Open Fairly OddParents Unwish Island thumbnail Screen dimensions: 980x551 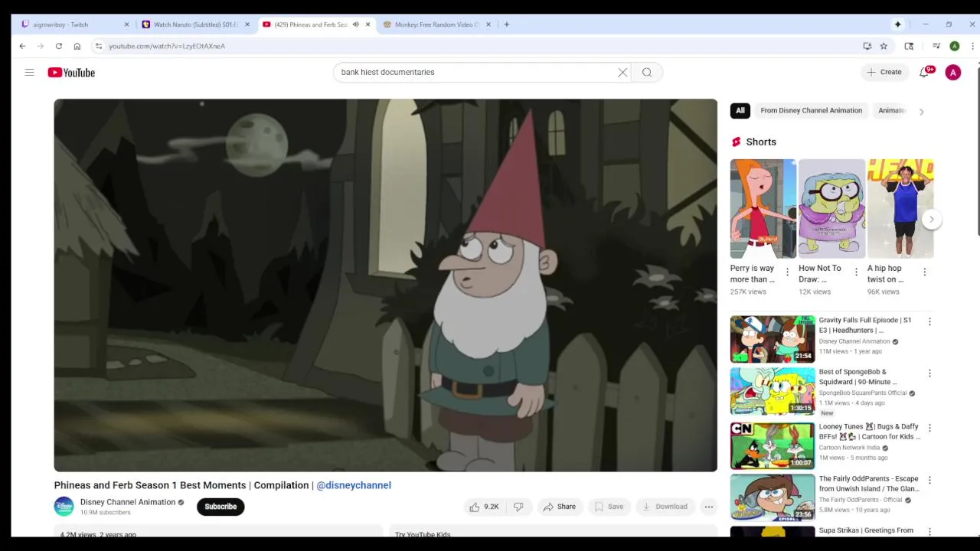(773, 497)
